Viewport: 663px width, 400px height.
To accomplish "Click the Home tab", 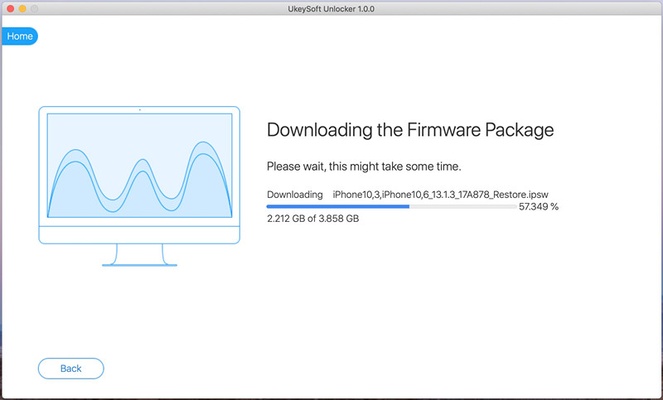I will [x=19, y=36].
